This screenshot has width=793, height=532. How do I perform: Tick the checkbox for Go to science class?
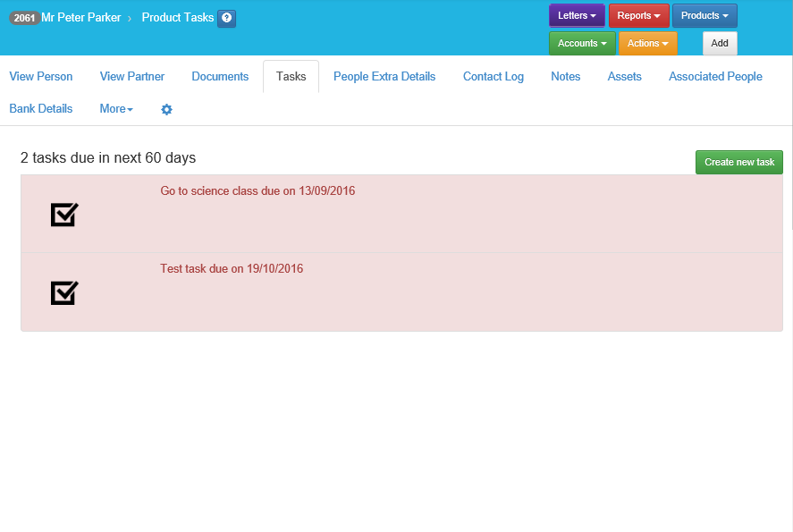click(x=64, y=214)
